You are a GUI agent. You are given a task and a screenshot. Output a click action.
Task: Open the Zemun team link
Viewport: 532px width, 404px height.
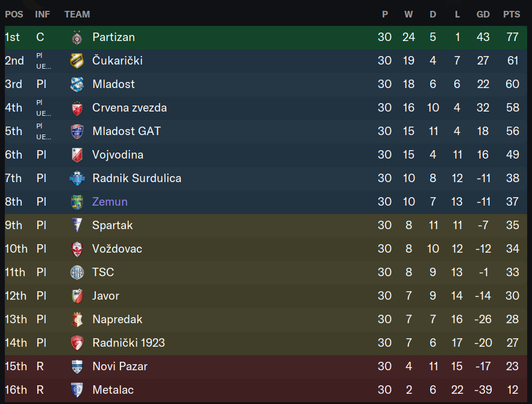point(110,201)
